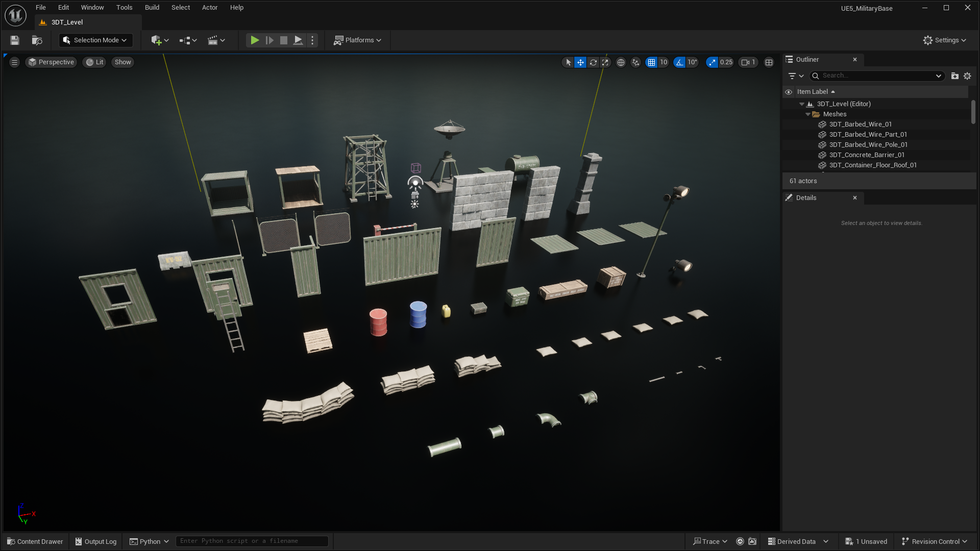Click the surface snapping icon
This screenshot has height=551, width=980.
pos(635,62)
